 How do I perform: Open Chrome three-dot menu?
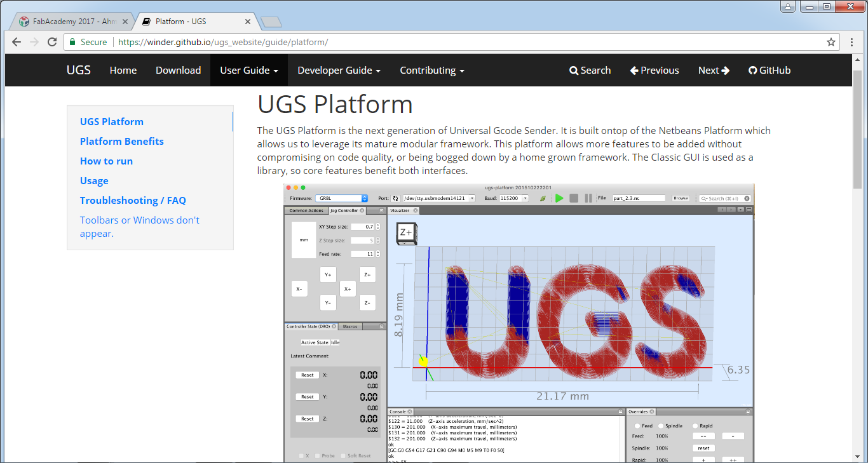(x=852, y=42)
